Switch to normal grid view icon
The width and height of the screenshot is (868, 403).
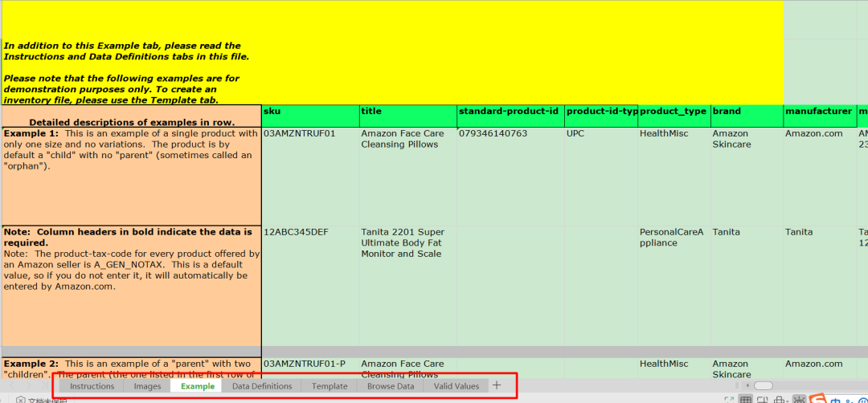[x=746, y=399]
